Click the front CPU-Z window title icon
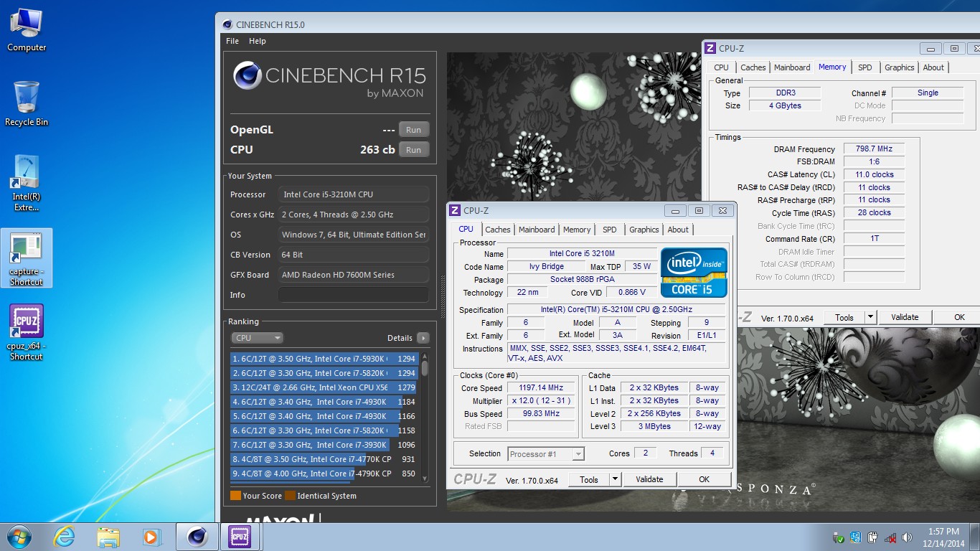The height and width of the screenshot is (551, 980). [454, 210]
